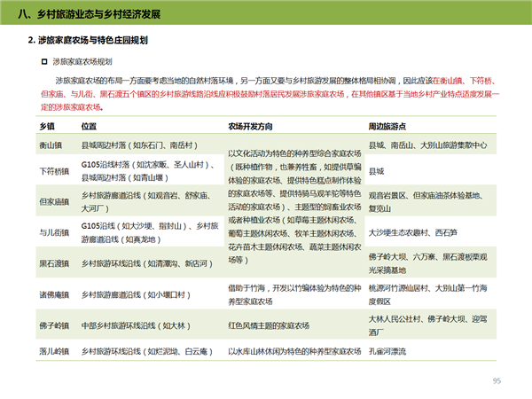Select the 但家庙镇 town cell
This screenshot has width=532, height=399.
pyautogui.click(x=53, y=201)
